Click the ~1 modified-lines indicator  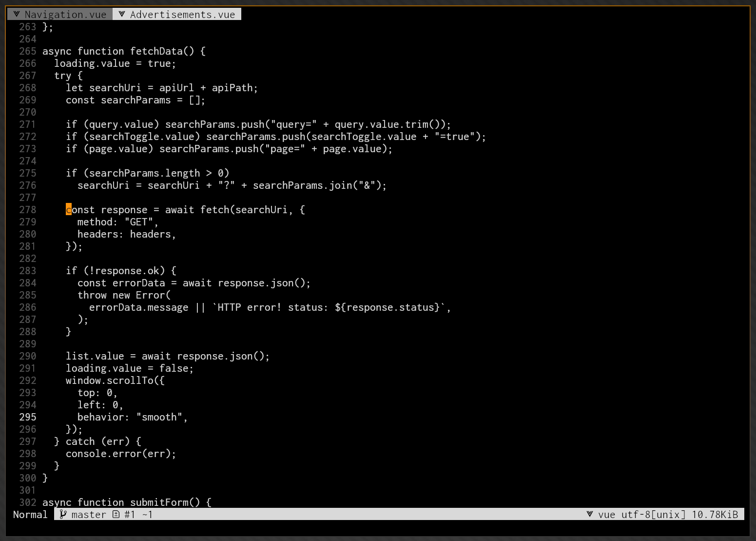click(x=147, y=514)
